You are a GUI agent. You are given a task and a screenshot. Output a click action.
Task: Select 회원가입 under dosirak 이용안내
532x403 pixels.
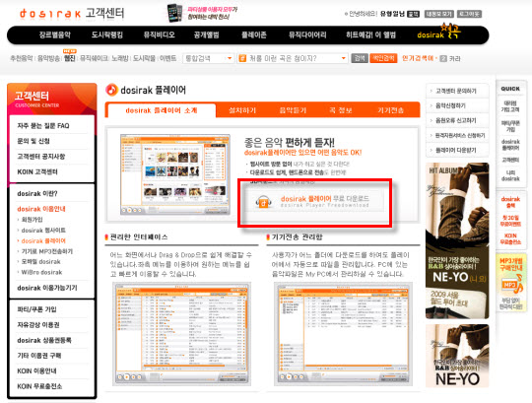[x=33, y=220]
